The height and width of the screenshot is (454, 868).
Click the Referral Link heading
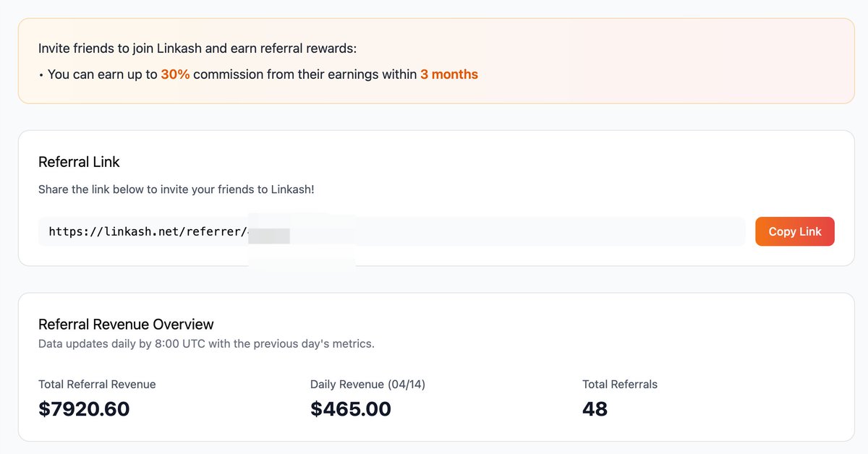click(79, 162)
